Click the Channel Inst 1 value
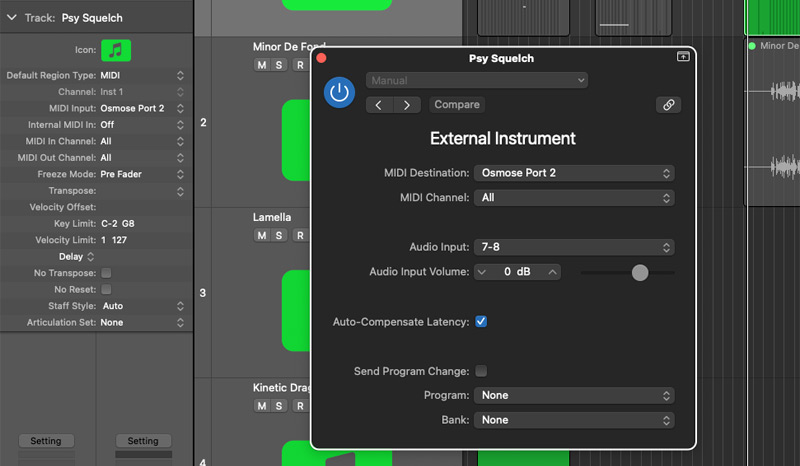The image size is (800, 466). tap(112, 92)
